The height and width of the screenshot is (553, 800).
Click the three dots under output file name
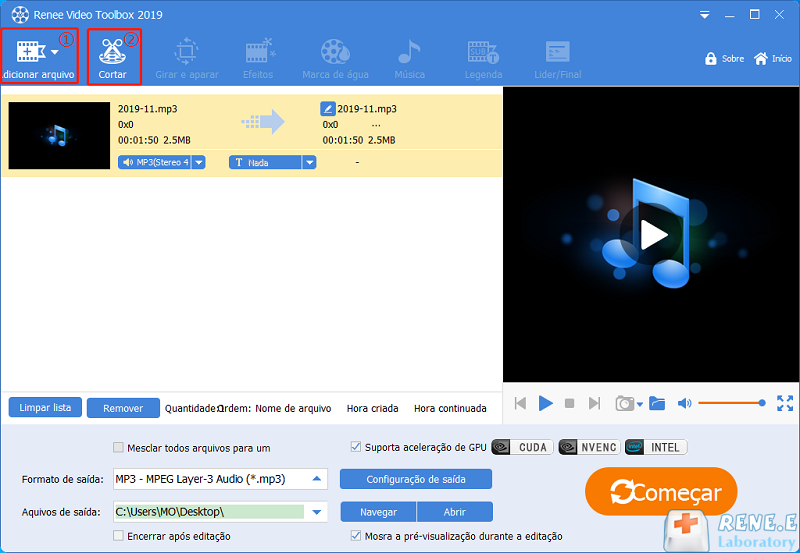click(376, 125)
